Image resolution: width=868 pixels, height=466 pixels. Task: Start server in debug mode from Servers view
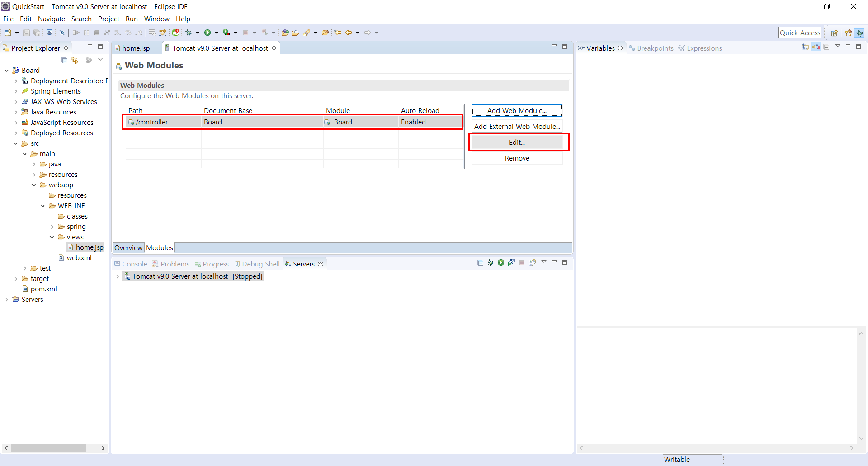[x=491, y=262]
